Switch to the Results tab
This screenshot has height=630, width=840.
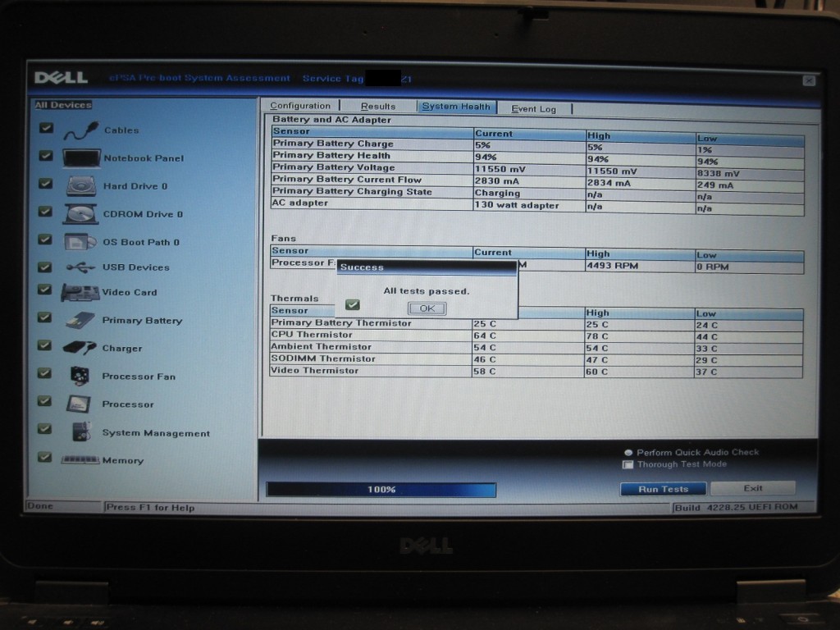377,106
